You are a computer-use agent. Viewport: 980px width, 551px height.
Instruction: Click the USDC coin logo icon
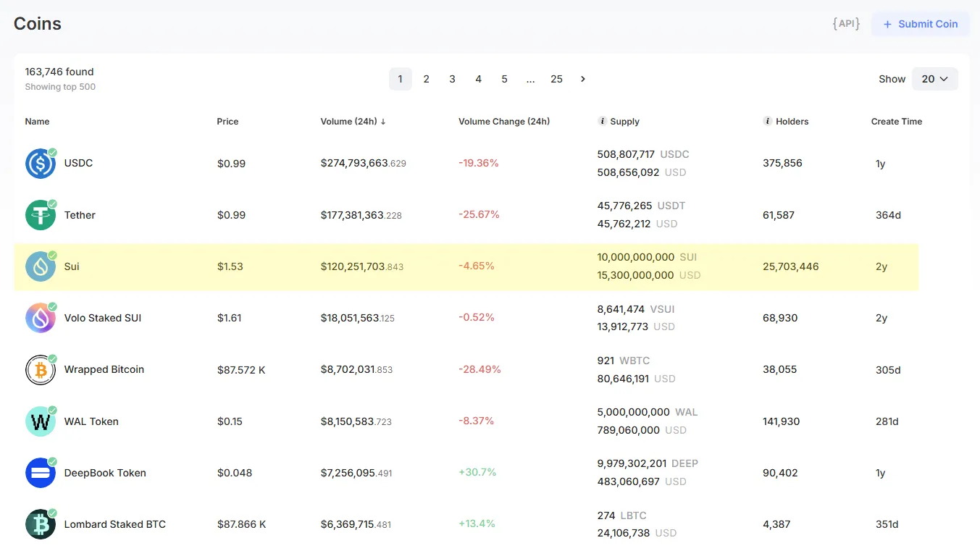[x=41, y=164]
